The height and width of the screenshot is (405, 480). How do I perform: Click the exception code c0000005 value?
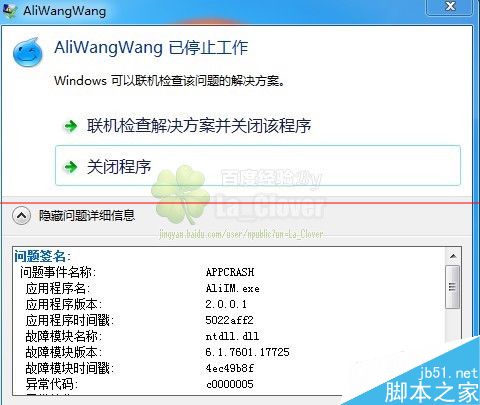(x=230, y=384)
